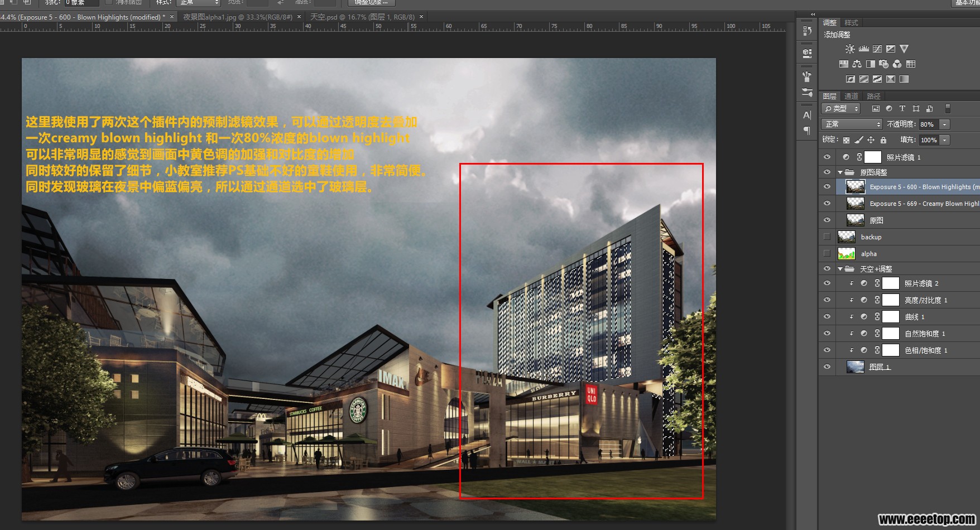Lock image pixels with brush icon

[x=859, y=140]
